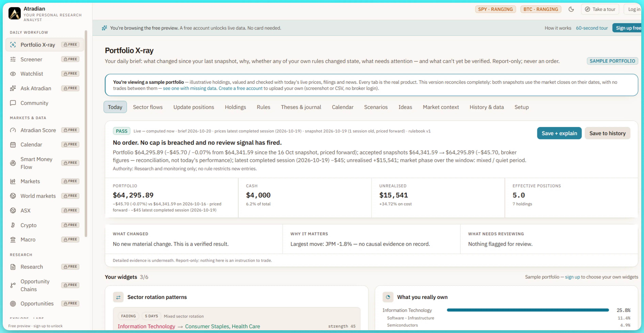Open the Market context tab

[x=441, y=107]
